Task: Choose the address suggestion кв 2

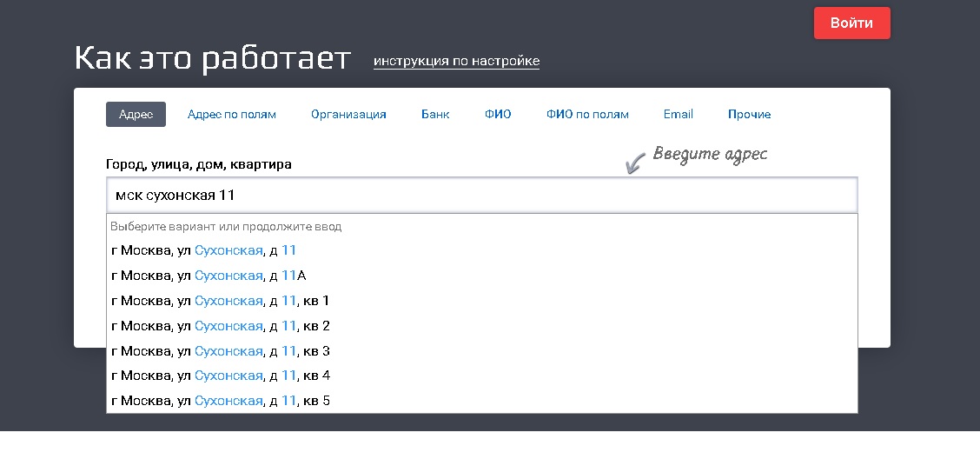Action: click(x=221, y=326)
